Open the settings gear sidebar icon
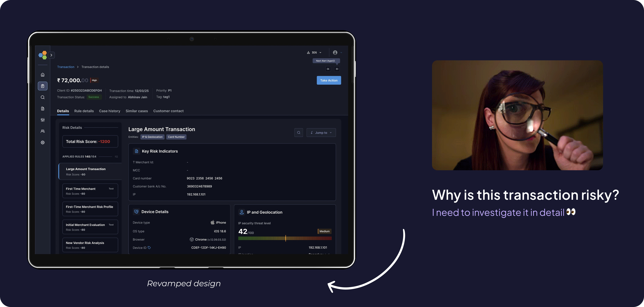 [42, 142]
